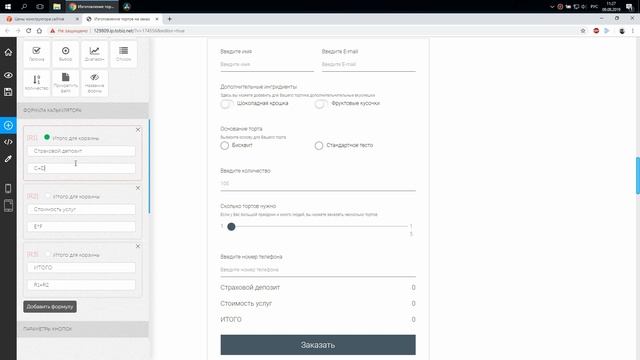Click the cake count slider handle
This screenshot has height=360, width=640.
[231, 227]
